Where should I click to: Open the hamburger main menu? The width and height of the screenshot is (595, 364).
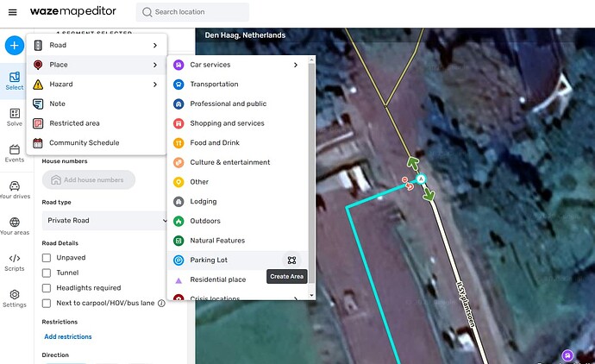[x=13, y=12]
